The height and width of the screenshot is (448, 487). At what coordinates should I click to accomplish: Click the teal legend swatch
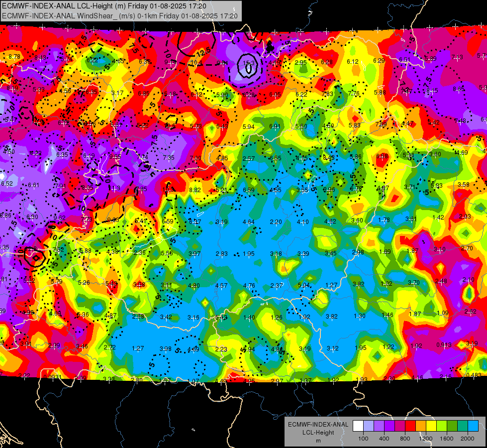pyautogui.click(x=463, y=426)
